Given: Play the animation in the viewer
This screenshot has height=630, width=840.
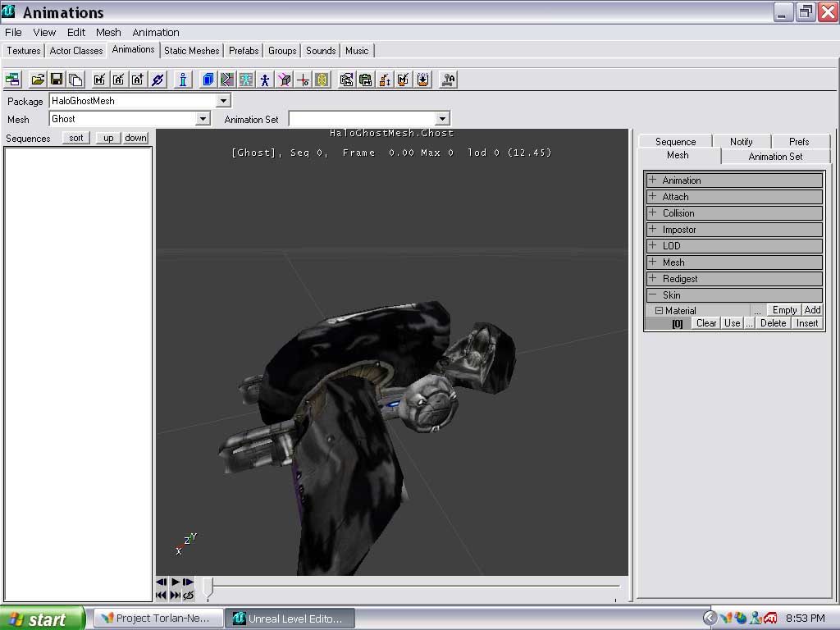Looking at the screenshot, I should click(x=176, y=582).
